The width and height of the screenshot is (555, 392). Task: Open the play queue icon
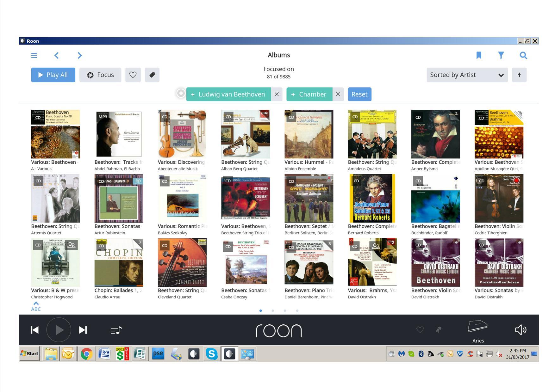coord(116,330)
